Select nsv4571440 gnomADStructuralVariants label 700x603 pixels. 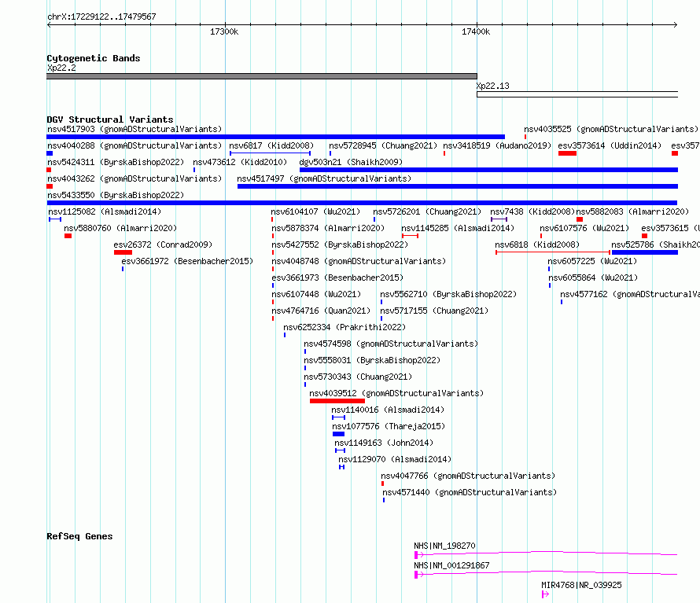tap(470, 493)
